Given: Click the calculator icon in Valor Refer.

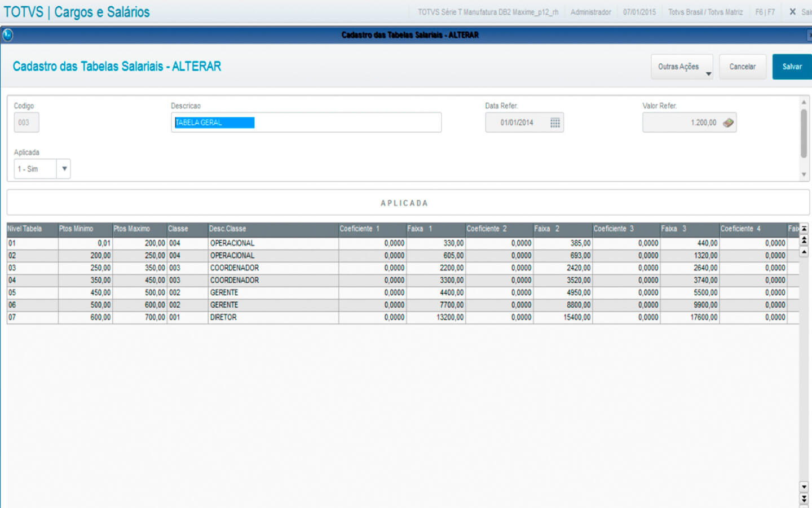Looking at the screenshot, I should point(728,123).
